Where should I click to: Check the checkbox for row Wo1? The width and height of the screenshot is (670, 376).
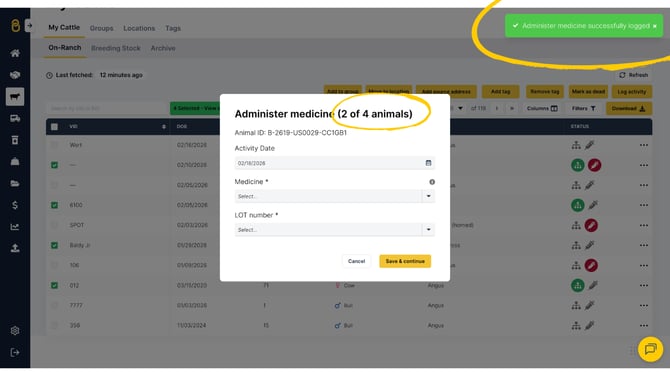click(x=54, y=145)
